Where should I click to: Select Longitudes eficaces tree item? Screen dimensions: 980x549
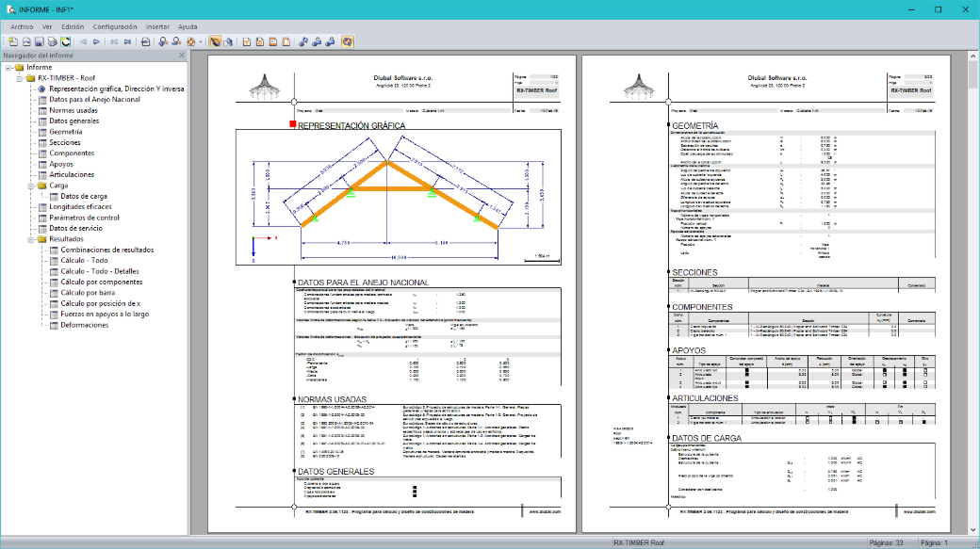coord(80,207)
